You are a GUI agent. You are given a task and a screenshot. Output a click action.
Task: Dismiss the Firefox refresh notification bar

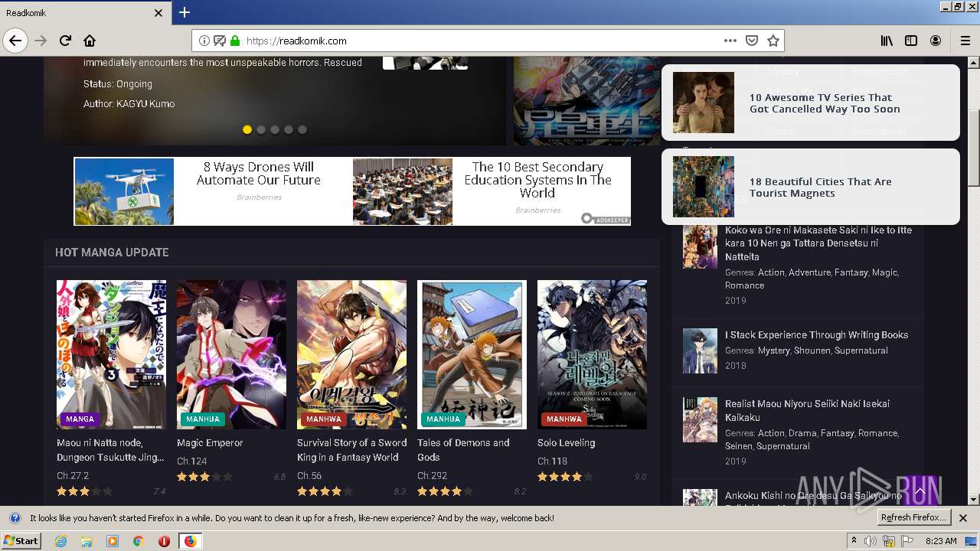click(x=963, y=518)
